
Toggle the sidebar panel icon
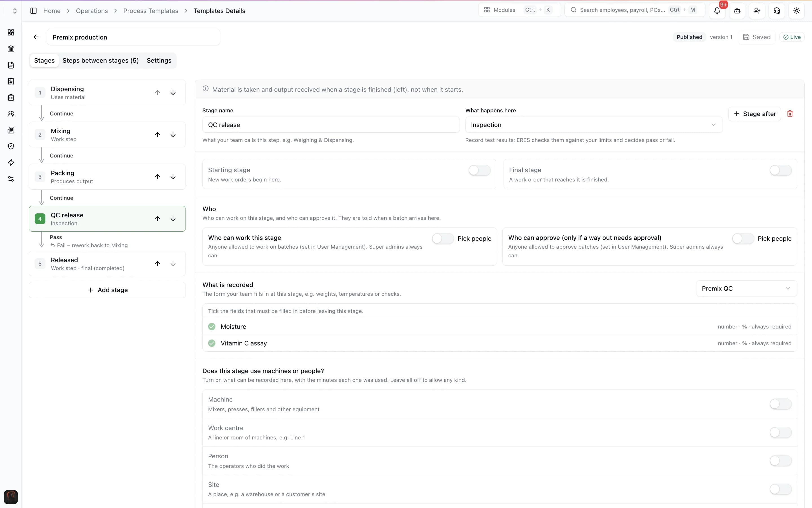click(x=34, y=11)
